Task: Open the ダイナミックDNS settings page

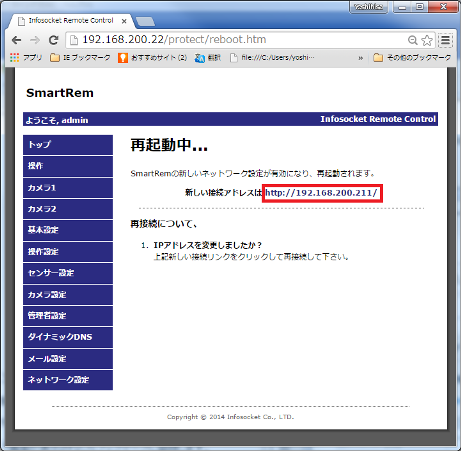Action: [x=68, y=337]
